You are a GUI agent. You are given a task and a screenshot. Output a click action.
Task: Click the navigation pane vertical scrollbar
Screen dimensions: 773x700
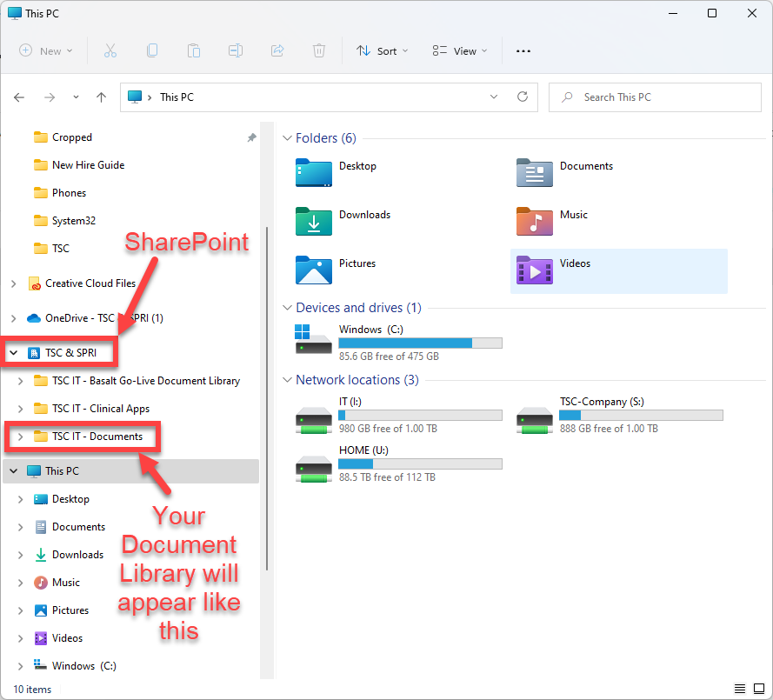tap(267, 391)
